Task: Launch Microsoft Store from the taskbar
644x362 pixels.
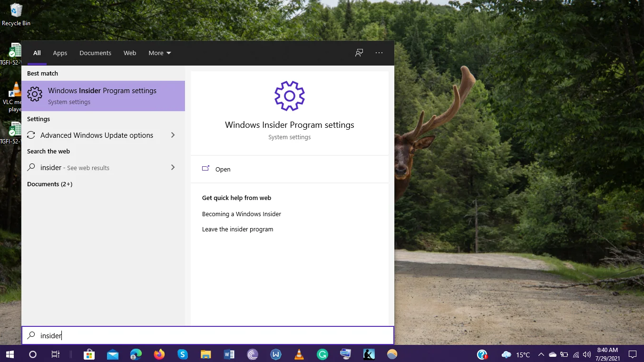Action: point(89,354)
